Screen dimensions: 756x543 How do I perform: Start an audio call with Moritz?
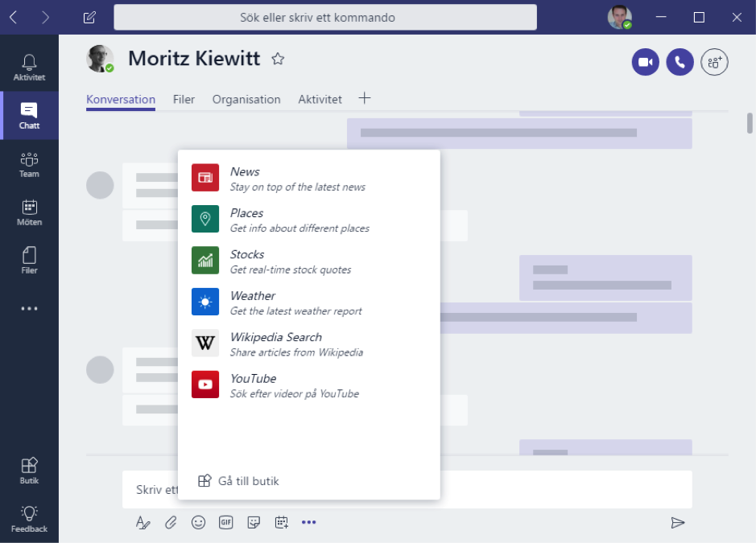(680, 62)
